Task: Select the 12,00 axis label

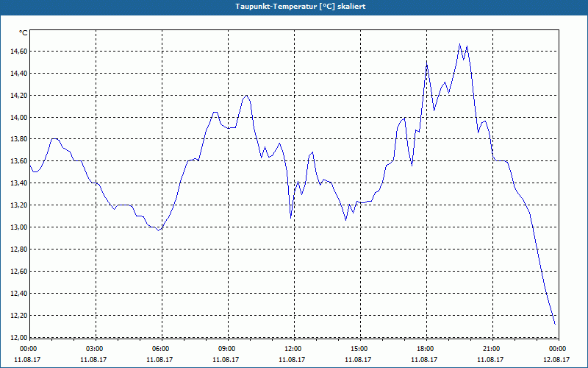Action: tap(18, 337)
